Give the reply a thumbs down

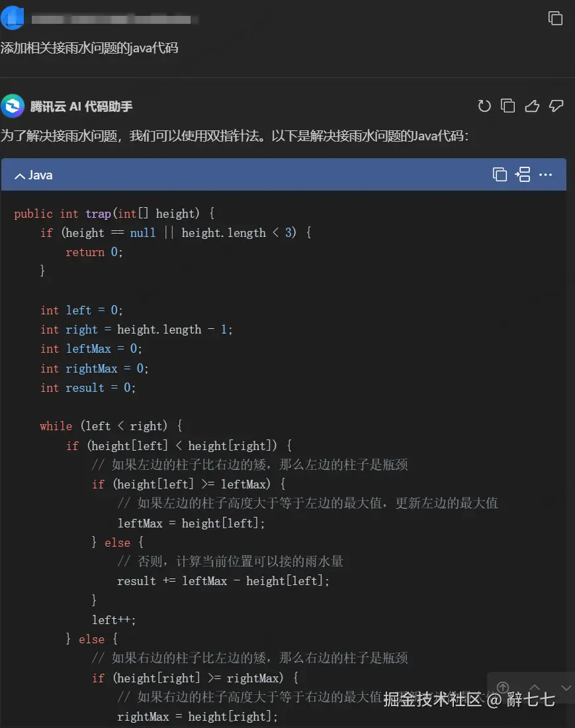coord(556,106)
